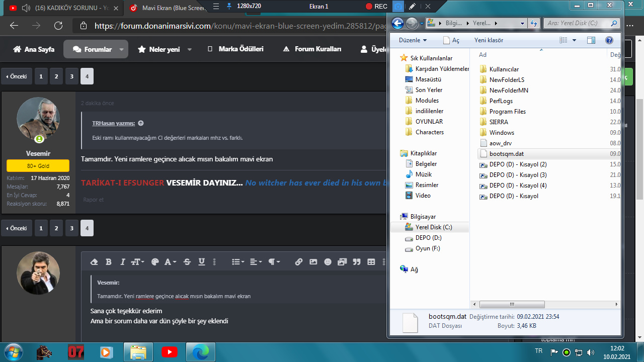The height and width of the screenshot is (362, 644).
Task: Toggle bold formatting in the reply editor
Action: (x=108, y=262)
